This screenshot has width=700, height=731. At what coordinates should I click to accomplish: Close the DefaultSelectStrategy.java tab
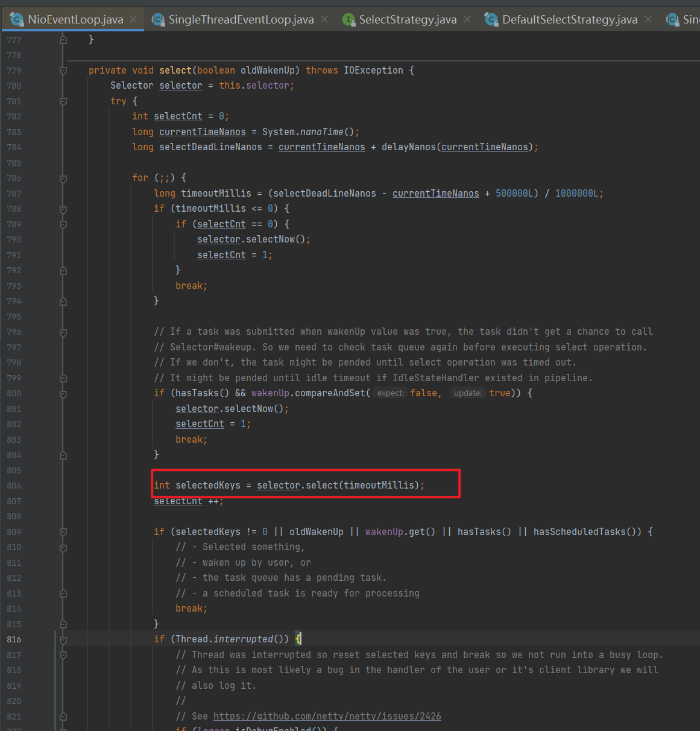[x=648, y=20]
